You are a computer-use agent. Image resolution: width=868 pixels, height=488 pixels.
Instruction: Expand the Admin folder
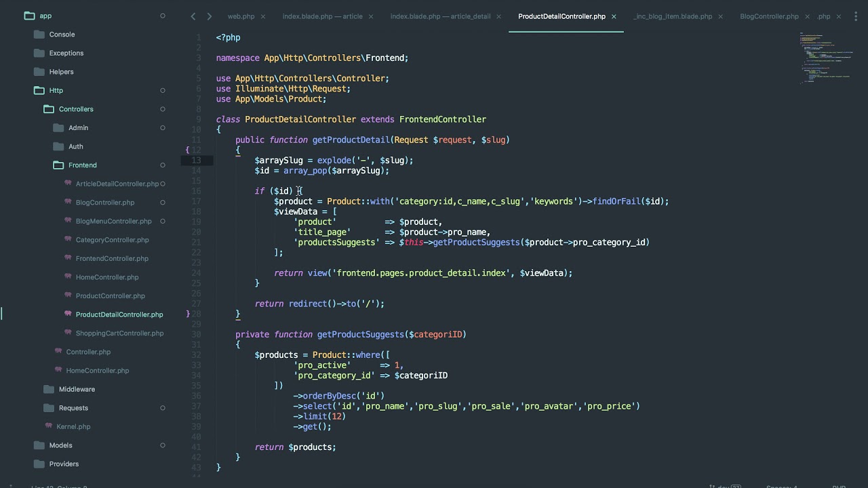(58, 127)
